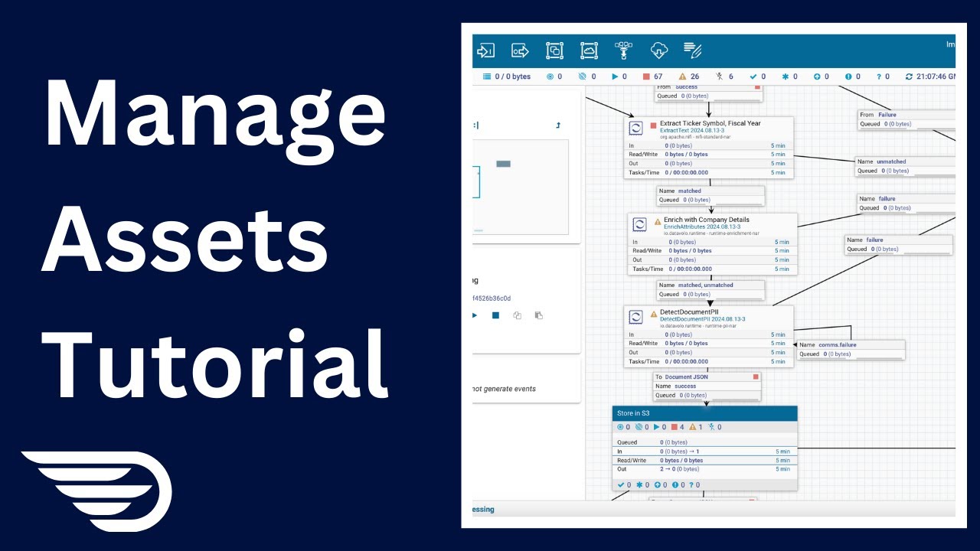Click the Enrich with Company Details processor icon
Image resolution: width=980 pixels, height=551 pixels.
(x=639, y=224)
